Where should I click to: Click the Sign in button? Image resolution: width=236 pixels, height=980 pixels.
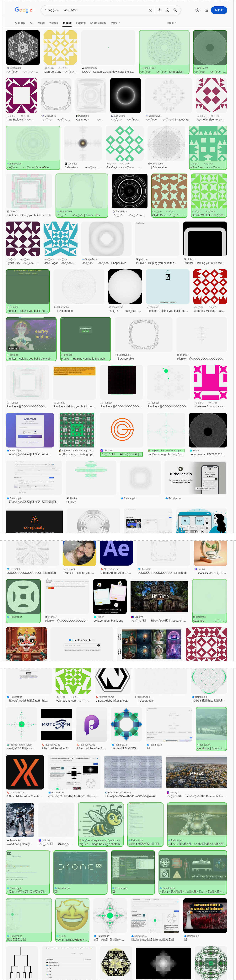click(219, 10)
